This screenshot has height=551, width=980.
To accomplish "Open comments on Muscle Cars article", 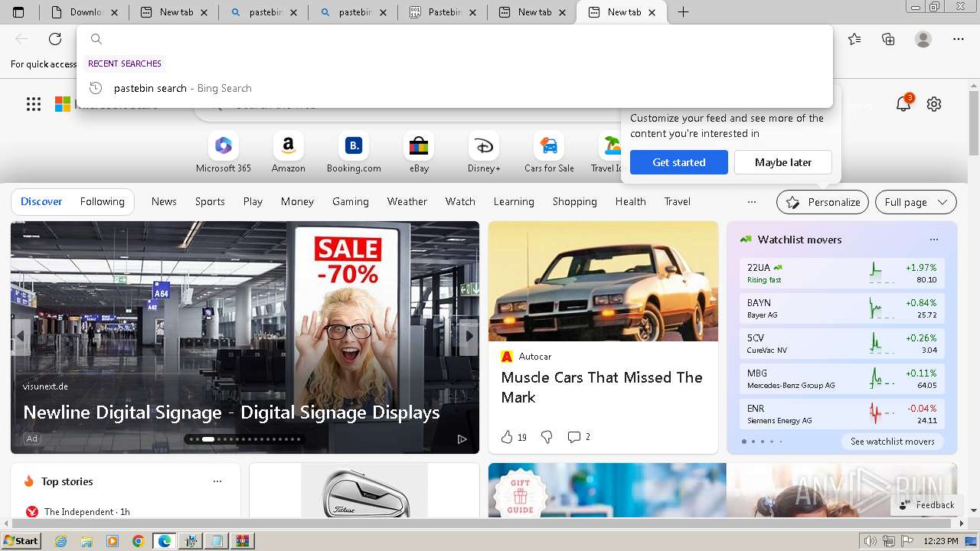I will click(579, 437).
